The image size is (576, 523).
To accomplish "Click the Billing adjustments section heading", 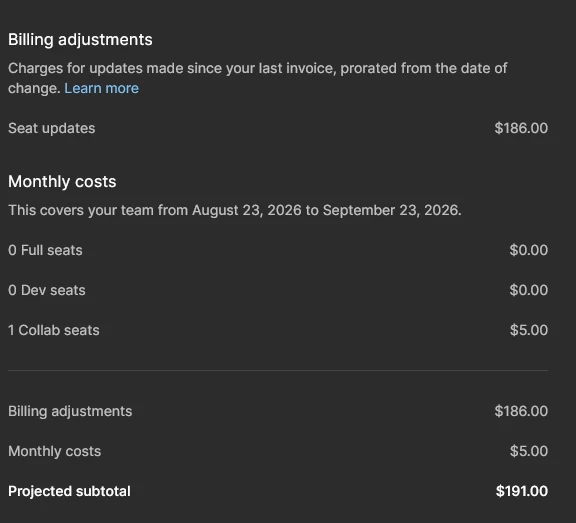I will pos(80,40).
